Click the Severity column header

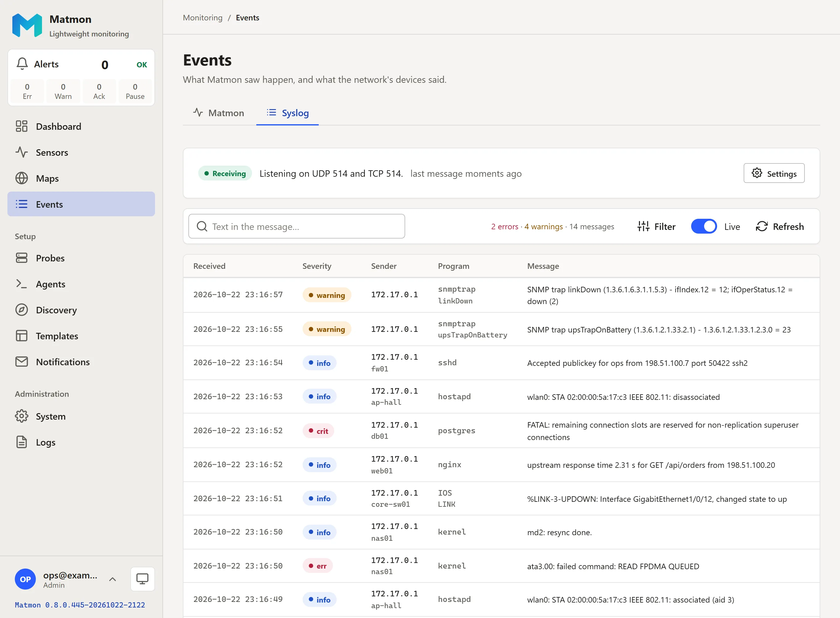click(317, 266)
